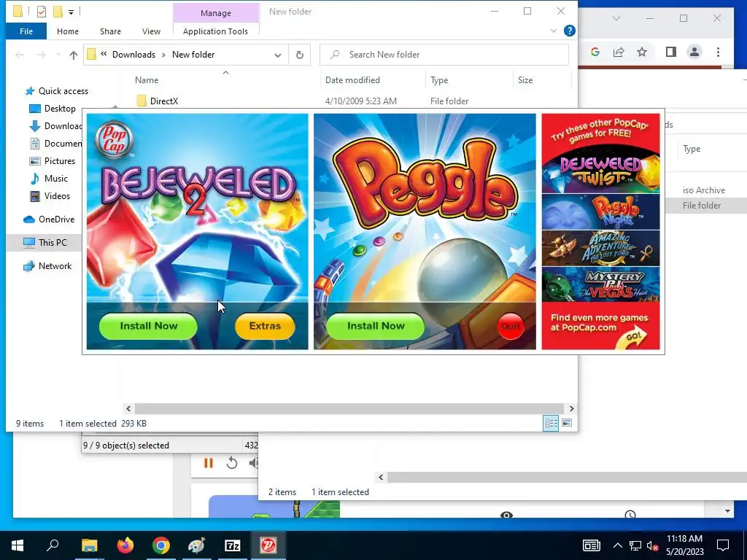Navigate back in File Explorer
Viewport: 747px width, 560px height.
pyautogui.click(x=20, y=55)
